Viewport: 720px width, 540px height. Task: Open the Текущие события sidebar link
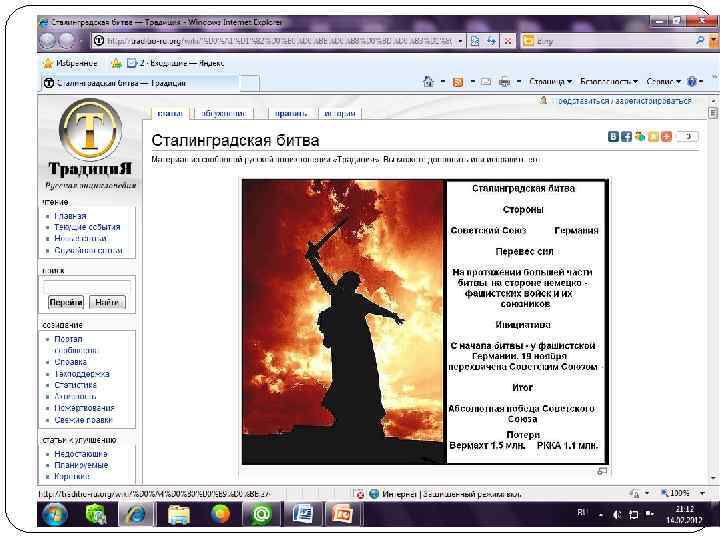87,227
